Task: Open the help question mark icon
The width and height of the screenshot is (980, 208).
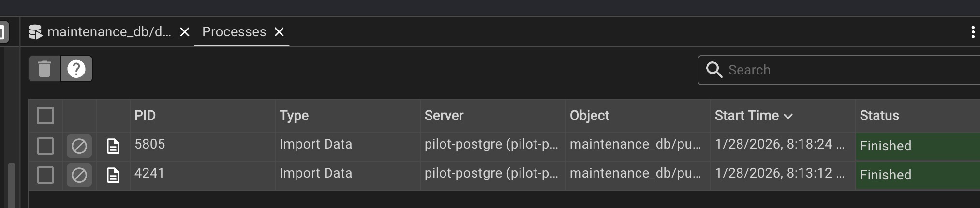Action: [x=76, y=69]
